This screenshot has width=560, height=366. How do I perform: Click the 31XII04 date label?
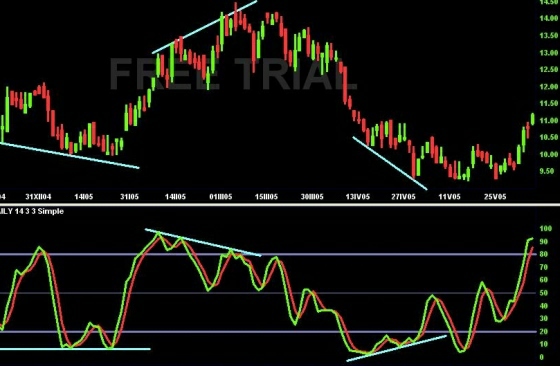pos(38,197)
